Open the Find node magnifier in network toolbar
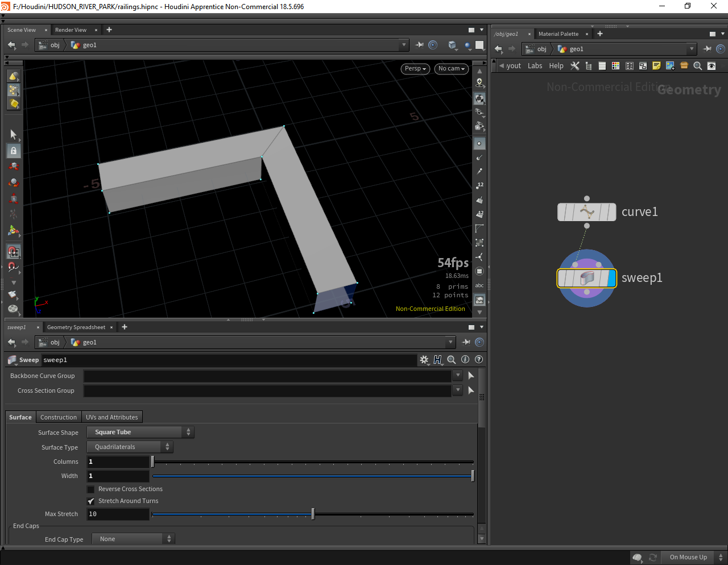The image size is (728, 565). pyautogui.click(x=698, y=66)
